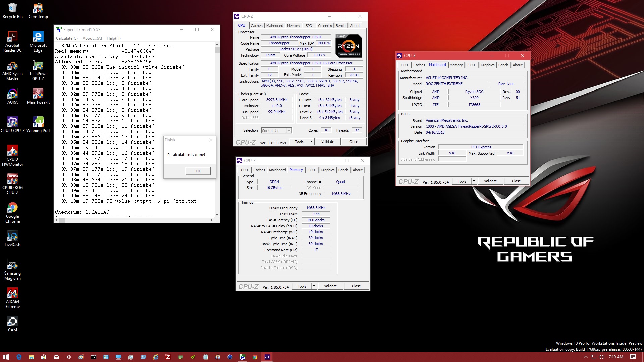Click OK in the Finish dialog
The height and width of the screenshot is (362, 644).
(x=198, y=171)
